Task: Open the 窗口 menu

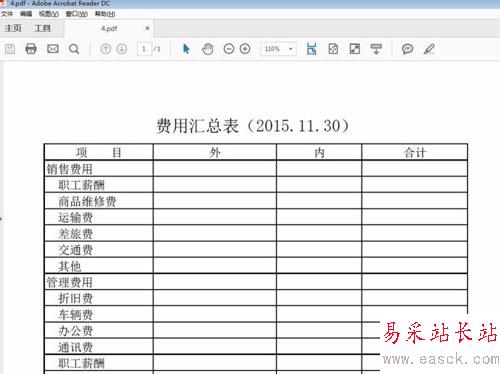Action: click(77, 14)
